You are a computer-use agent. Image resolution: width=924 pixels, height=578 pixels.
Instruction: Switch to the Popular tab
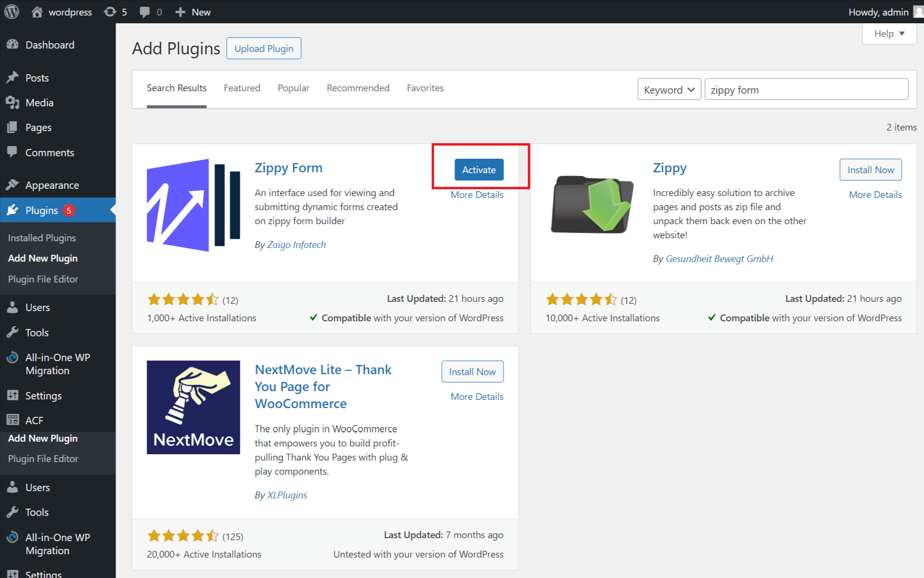(x=293, y=88)
